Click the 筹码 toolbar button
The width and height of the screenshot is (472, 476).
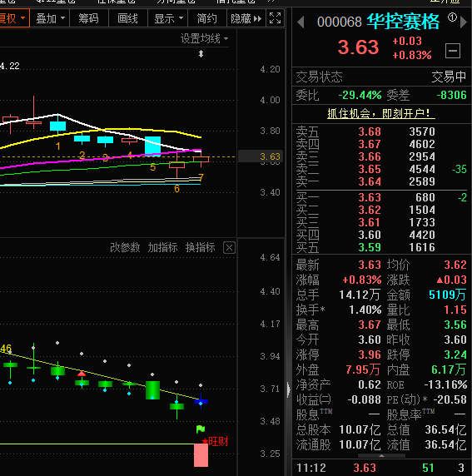tap(89, 18)
